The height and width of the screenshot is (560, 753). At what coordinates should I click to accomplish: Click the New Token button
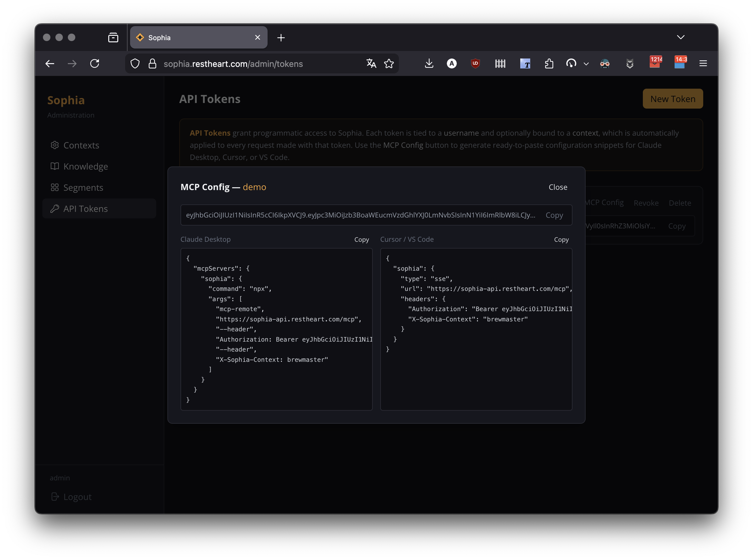[x=672, y=99]
